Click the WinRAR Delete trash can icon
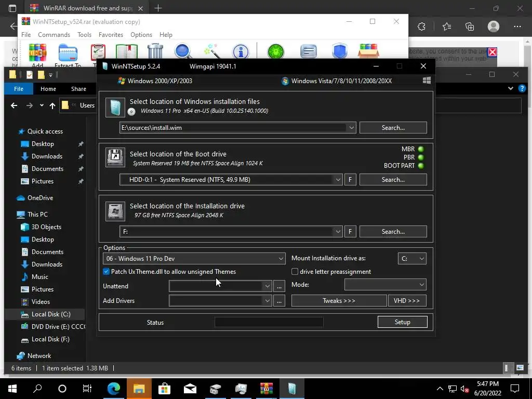The height and width of the screenshot is (399, 532). tap(155, 51)
